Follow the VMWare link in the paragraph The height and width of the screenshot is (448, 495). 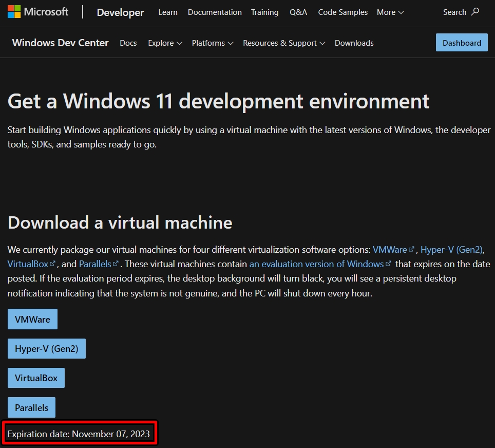tap(393, 250)
